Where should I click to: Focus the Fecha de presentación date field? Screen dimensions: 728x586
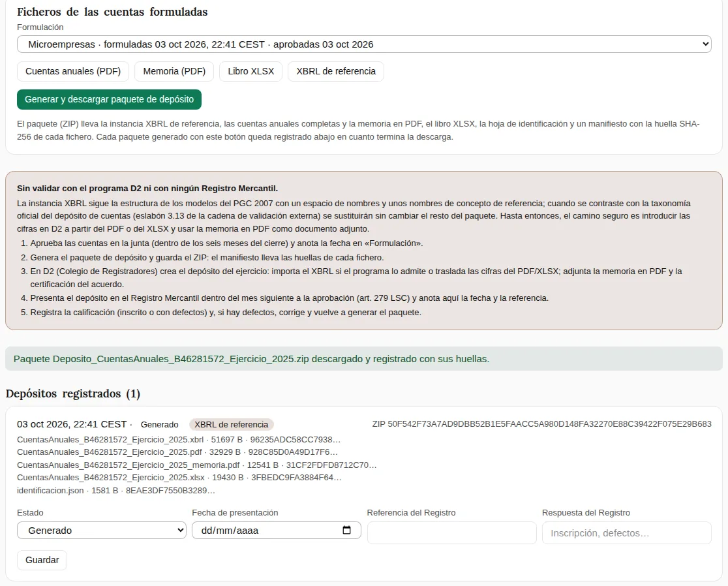(x=276, y=531)
